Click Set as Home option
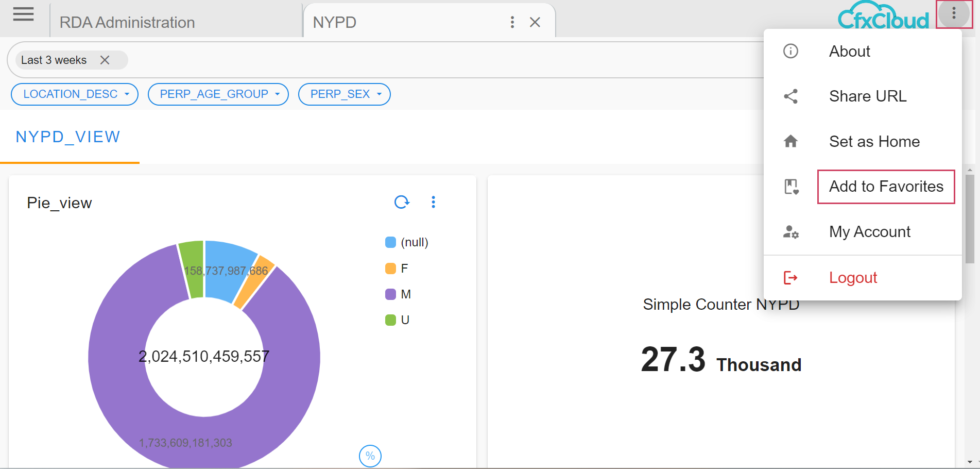The height and width of the screenshot is (469, 980). pyautogui.click(x=874, y=142)
